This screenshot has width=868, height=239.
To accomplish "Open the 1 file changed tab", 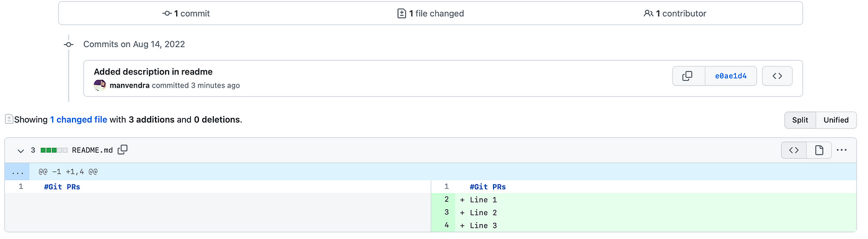I will point(430,13).
